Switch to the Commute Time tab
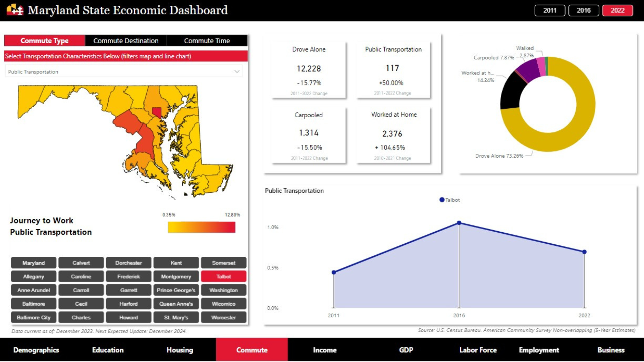Screen dimensions: 644x362 point(207,41)
